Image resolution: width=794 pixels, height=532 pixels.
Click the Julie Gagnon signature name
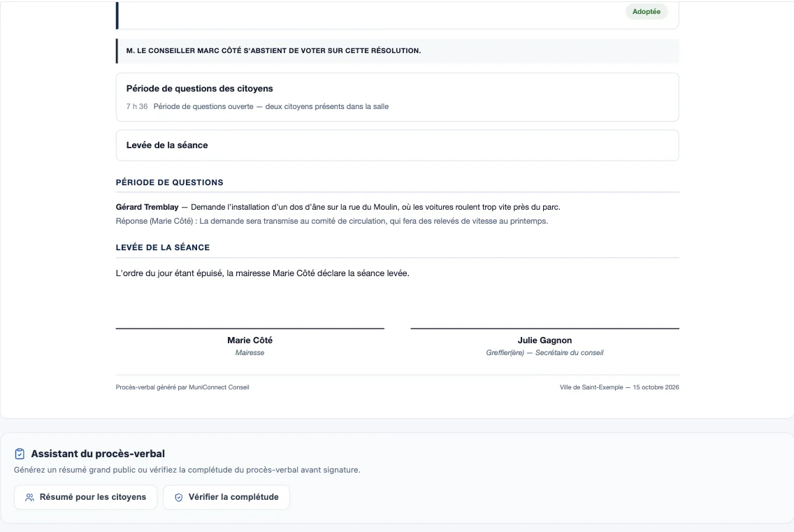[545, 340]
